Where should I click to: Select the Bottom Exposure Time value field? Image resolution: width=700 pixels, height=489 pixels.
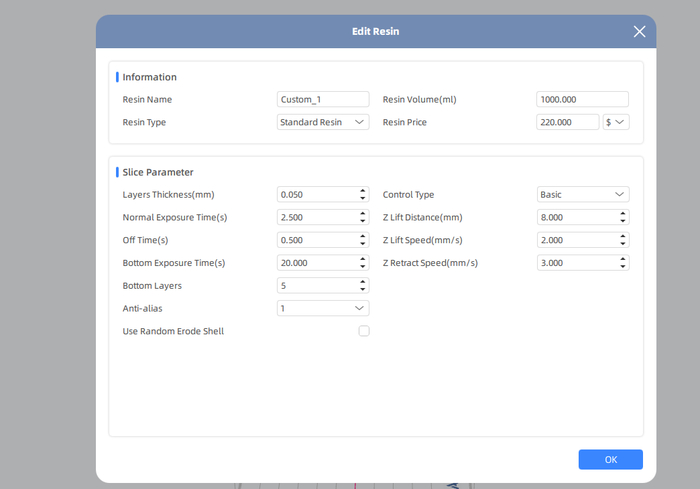318,263
